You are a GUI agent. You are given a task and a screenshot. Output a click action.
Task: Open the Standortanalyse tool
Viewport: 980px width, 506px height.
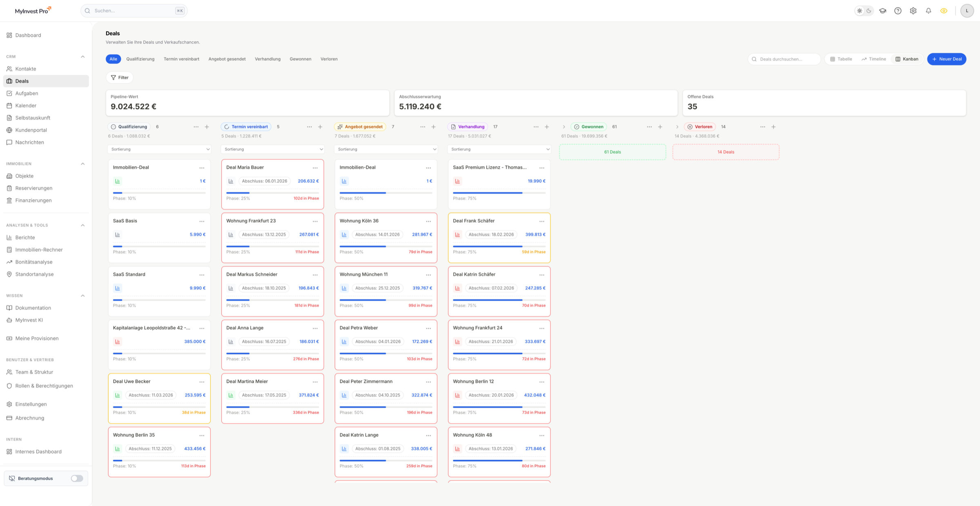(x=34, y=274)
